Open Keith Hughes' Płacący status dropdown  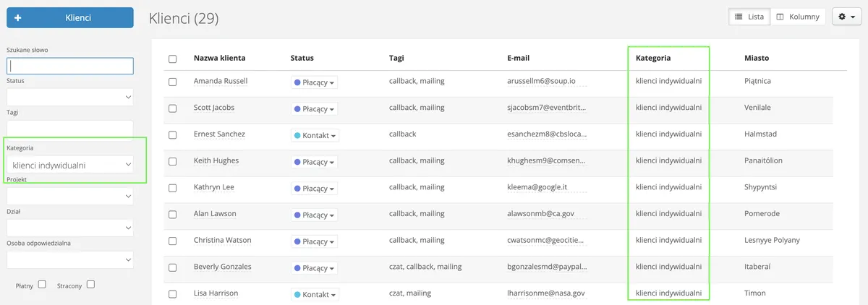[x=314, y=162]
